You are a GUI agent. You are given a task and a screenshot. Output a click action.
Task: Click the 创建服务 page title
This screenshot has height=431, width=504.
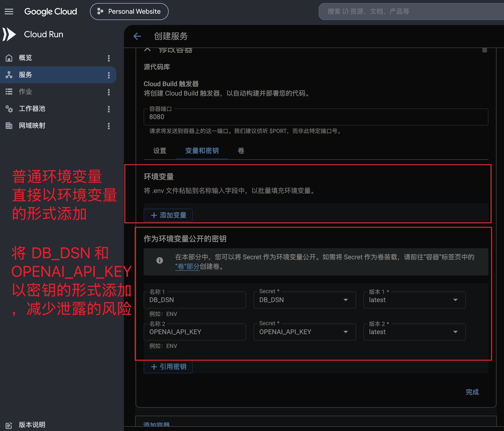(171, 36)
